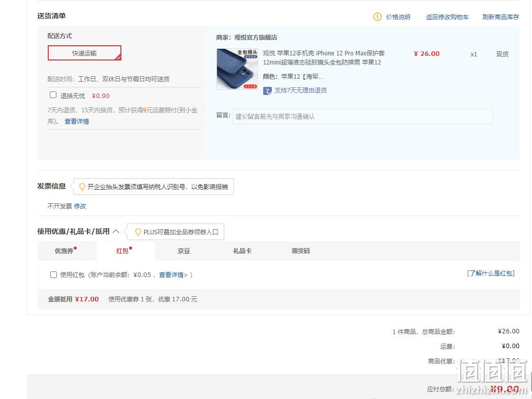Click the 金额抵用 ¥17.00 amount
Viewport: 532px width, 399px height.
tap(87, 299)
